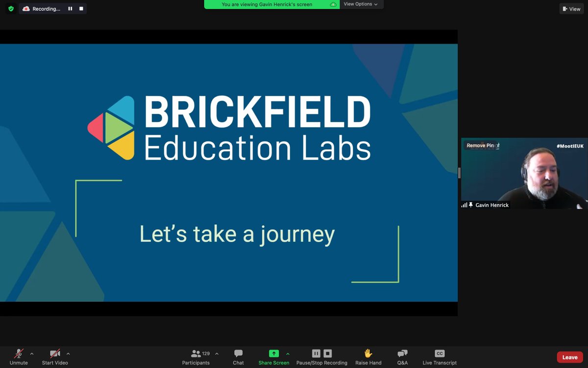The width and height of the screenshot is (588, 368).
Task: Click the Recording... cloud status label
Action: coord(41,8)
